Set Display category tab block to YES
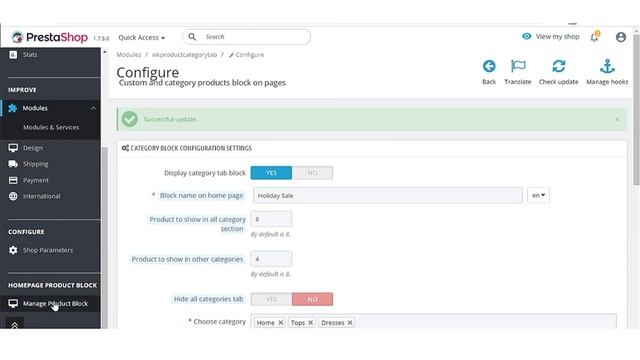Image resolution: width=640 pixels, height=360 pixels. point(271,173)
